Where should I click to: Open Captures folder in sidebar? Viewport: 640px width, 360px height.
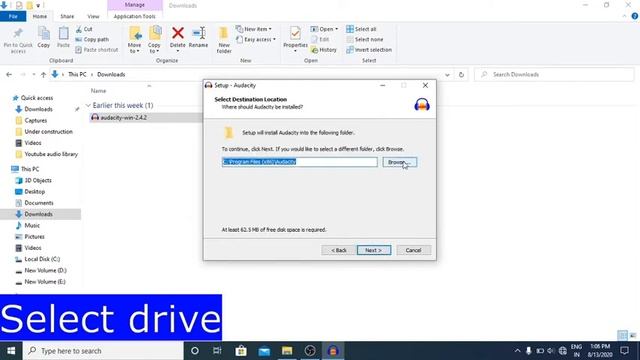[36, 121]
